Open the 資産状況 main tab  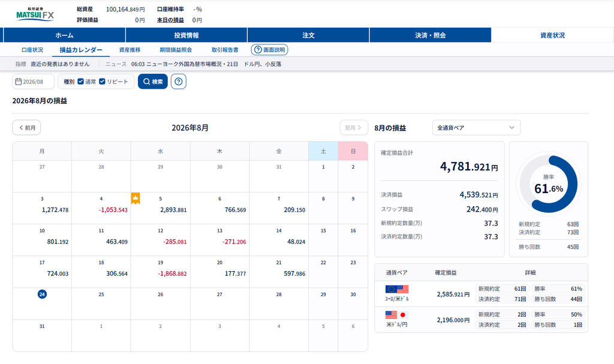(552, 35)
